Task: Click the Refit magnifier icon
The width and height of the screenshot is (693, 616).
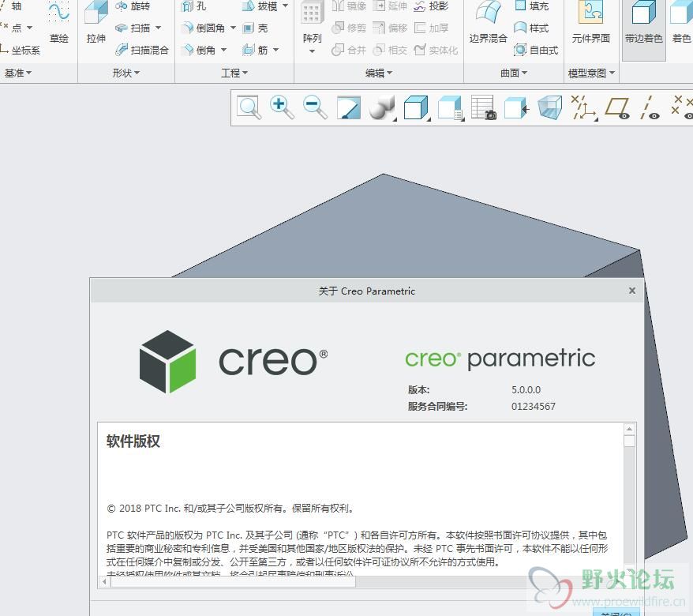Action: click(249, 107)
